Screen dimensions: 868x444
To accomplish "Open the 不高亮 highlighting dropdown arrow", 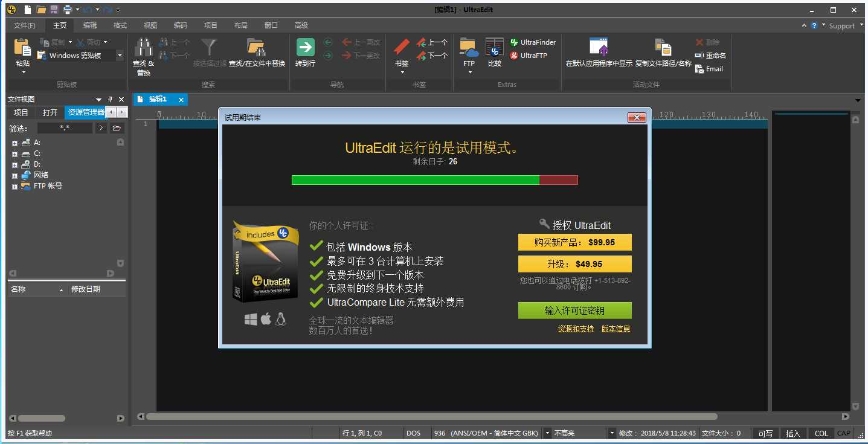I will (x=611, y=433).
